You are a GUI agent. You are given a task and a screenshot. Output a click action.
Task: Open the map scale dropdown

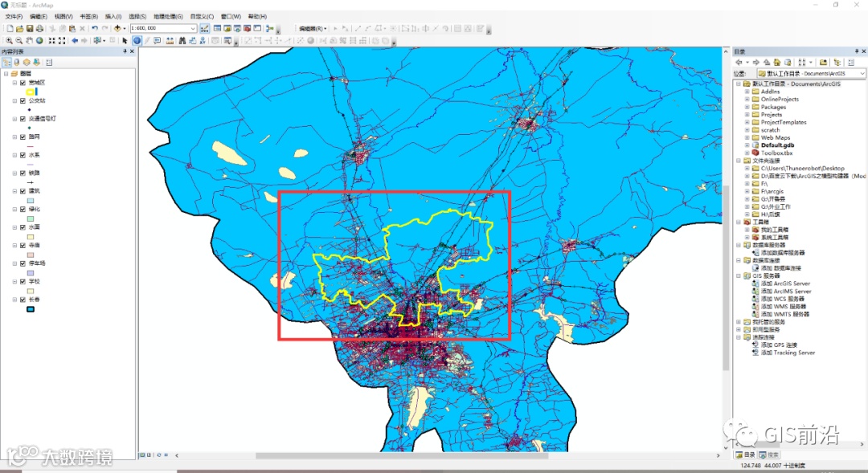pyautogui.click(x=193, y=28)
